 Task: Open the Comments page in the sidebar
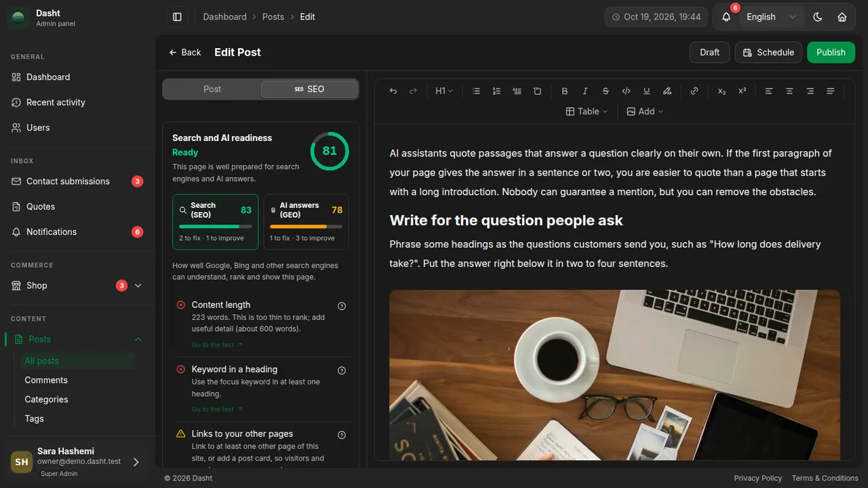46,380
